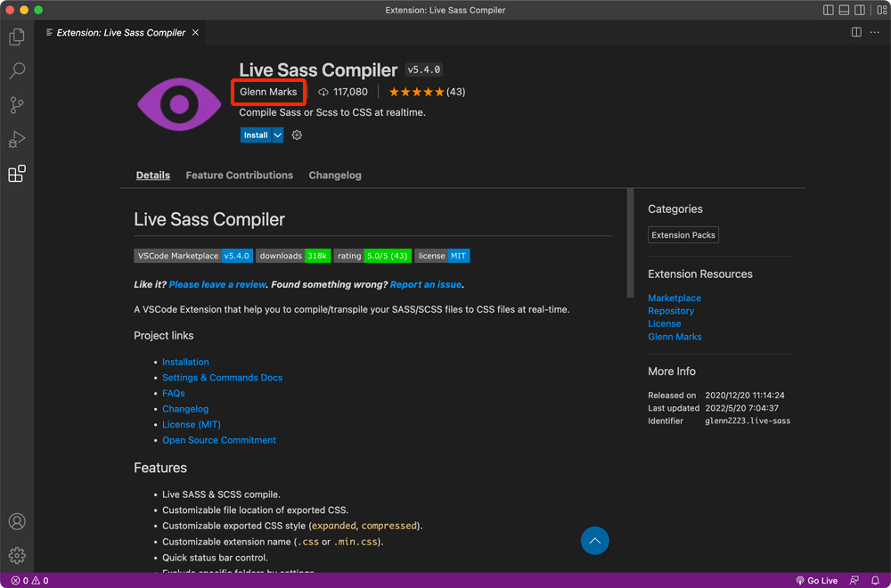Click the errors and warnings status indicator
The width and height of the screenshot is (891, 588).
29,581
